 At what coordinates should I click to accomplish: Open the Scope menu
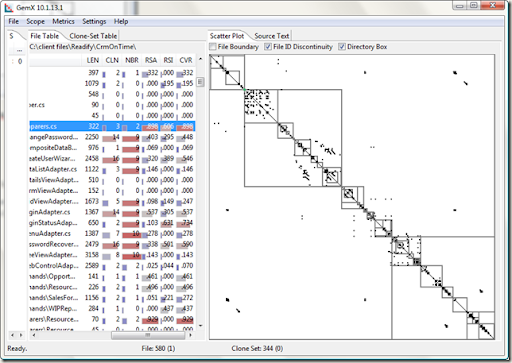point(35,21)
